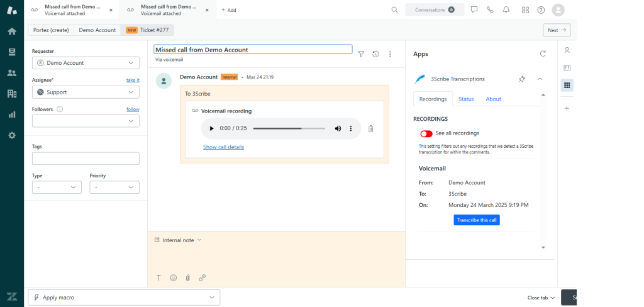Image resolution: width=644 pixels, height=307 pixels.
Task: Click the ticket events history icon
Action: (x=375, y=54)
